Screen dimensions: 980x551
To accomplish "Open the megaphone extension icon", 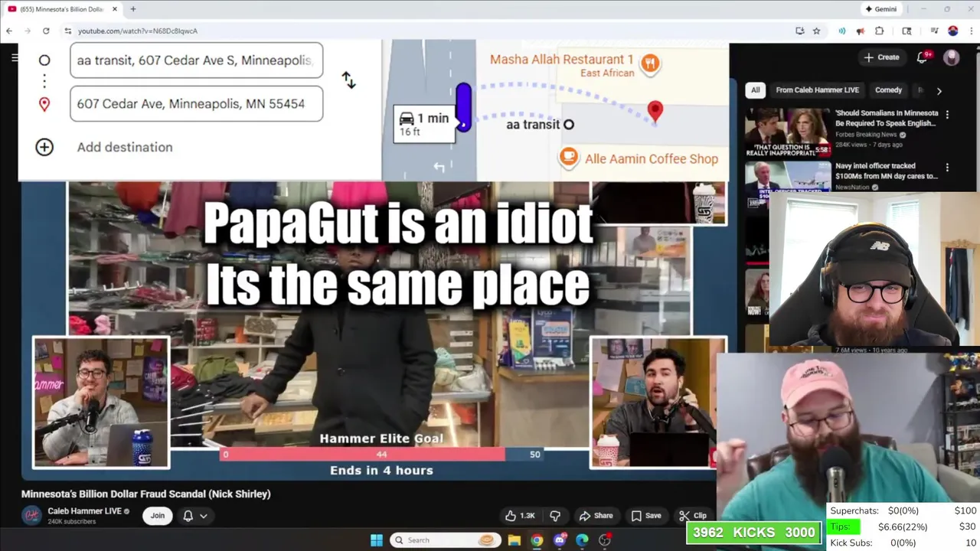I will (861, 31).
